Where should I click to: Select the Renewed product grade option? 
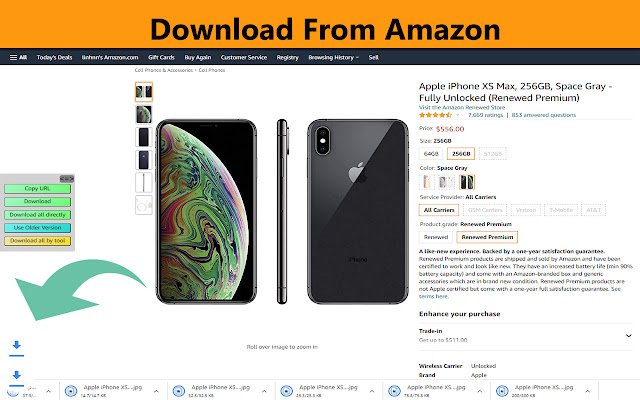pyautogui.click(x=436, y=237)
